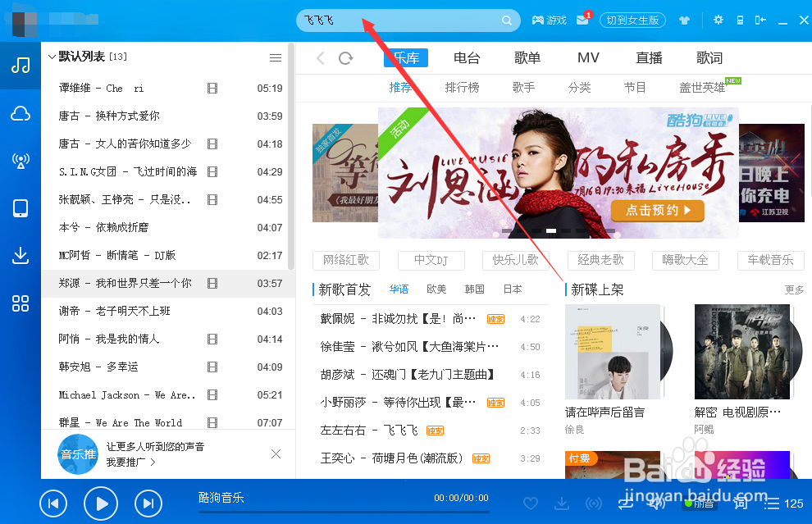This screenshot has height=524, width=812.
Task: Open the play queue list icon
Action: (772, 503)
